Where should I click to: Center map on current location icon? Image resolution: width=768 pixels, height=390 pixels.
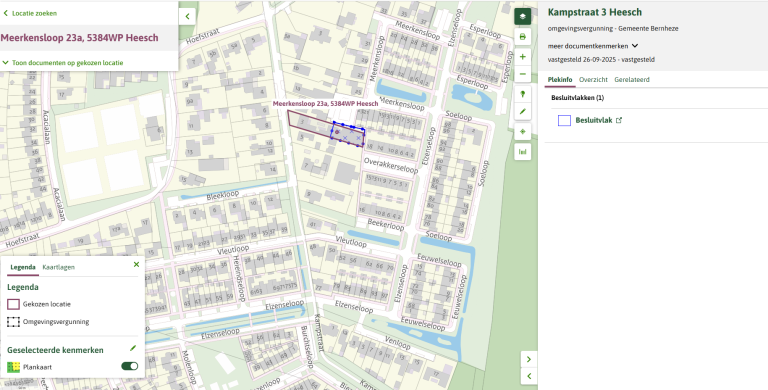(x=523, y=132)
